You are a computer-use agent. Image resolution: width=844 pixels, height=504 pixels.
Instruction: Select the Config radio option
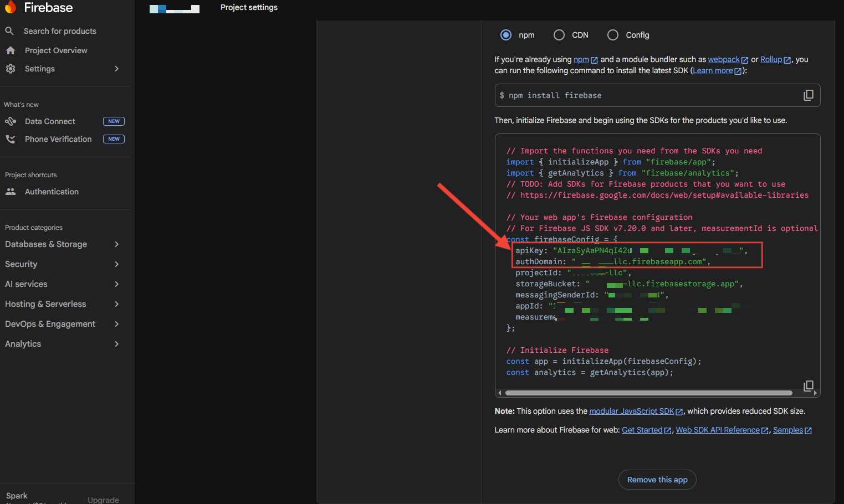pyautogui.click(x=613, y=35)
